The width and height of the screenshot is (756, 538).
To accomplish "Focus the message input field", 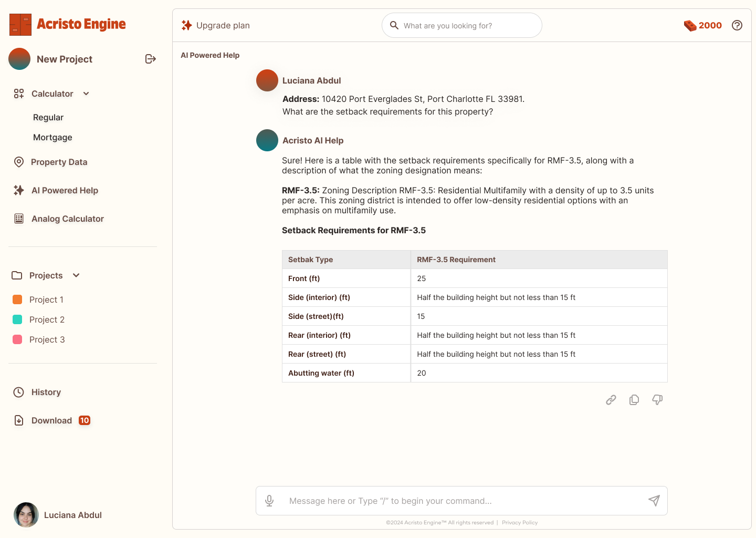I will coord(461,501).
